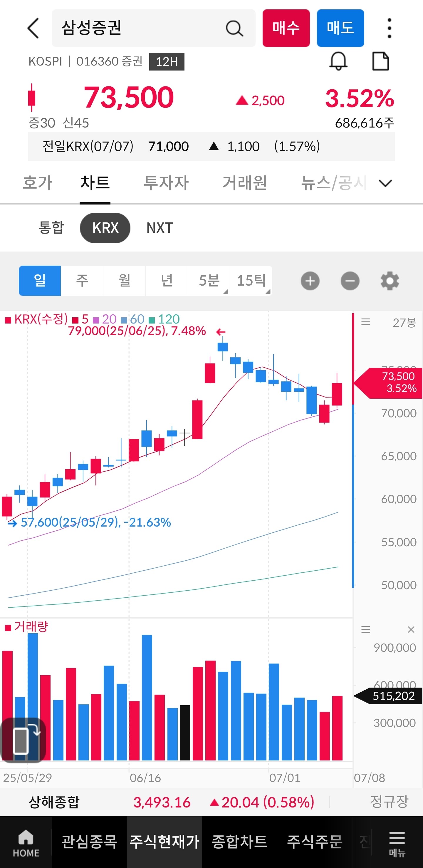Open 주식현재가 in bottom navigation
423x868 pixels.
click(x=164, y=842)
